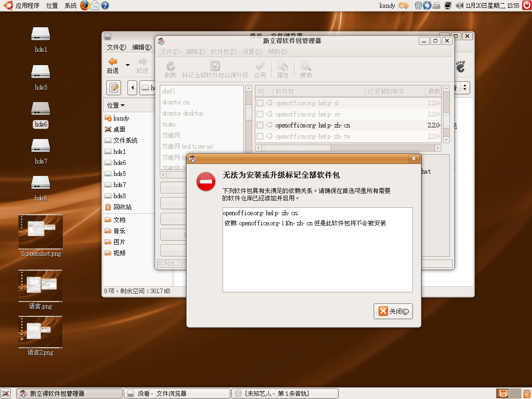This screenshot has width=532, height=399.
Task: Click category list scroll up arrow
Action: (x=248, y=88)
